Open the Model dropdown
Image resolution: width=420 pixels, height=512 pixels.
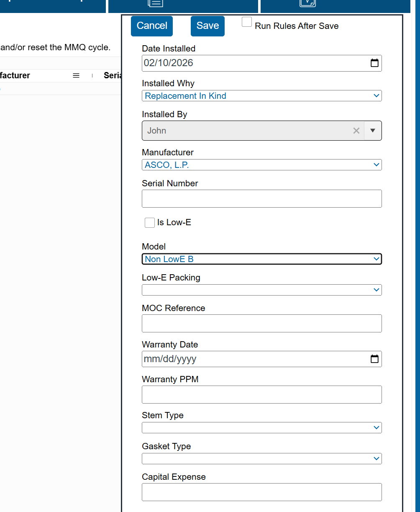[262, 259]
